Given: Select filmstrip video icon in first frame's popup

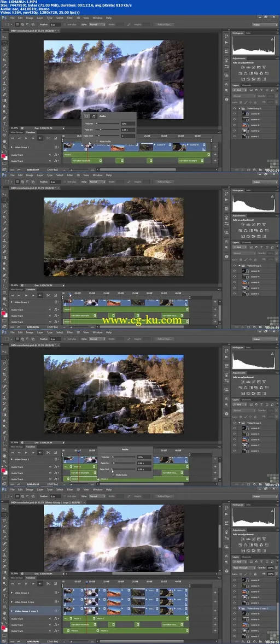Looking at the screenshot, I should coord(86,116).
